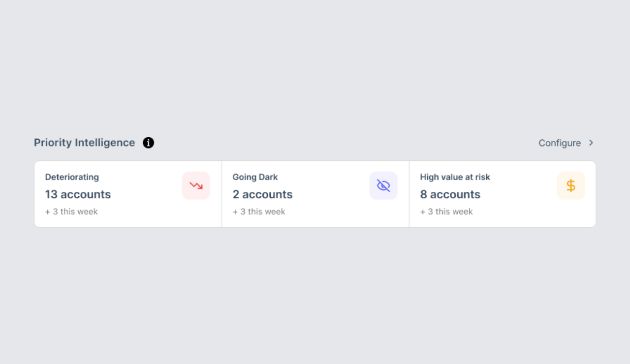This screenshot has height=364, width=630.
Task: Open the Configure link
Action: 560,143
